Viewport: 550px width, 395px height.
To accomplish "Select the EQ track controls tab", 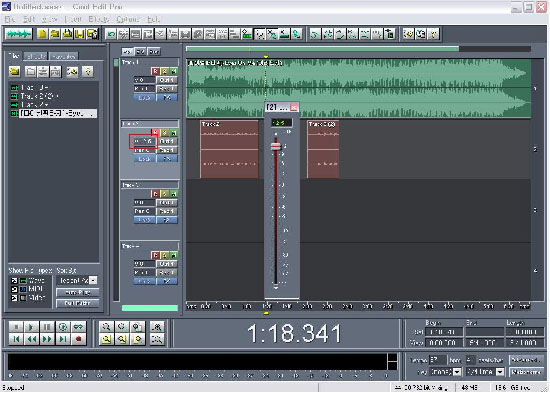I will tap(140, 52).
